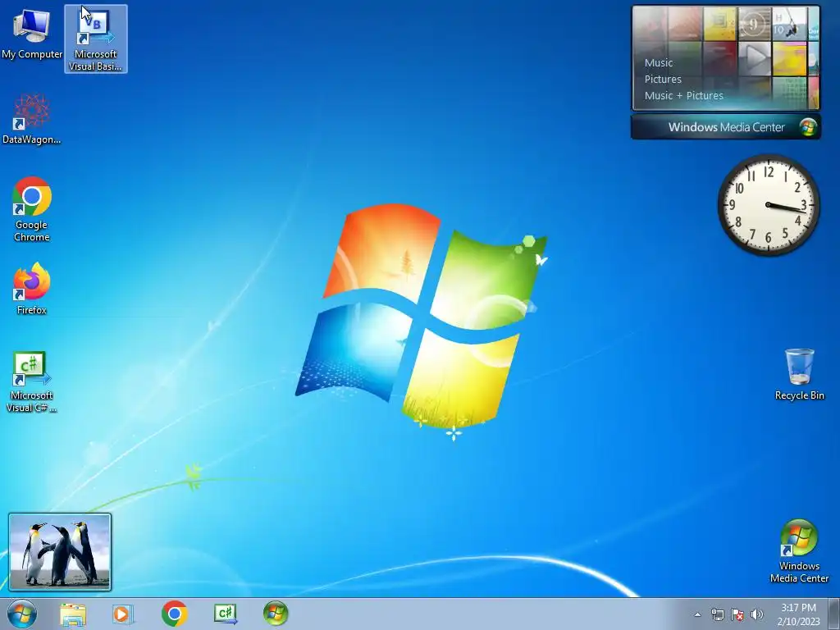Open the Start menu orb
The image size is (840, 630).
(x=22, y=614)
